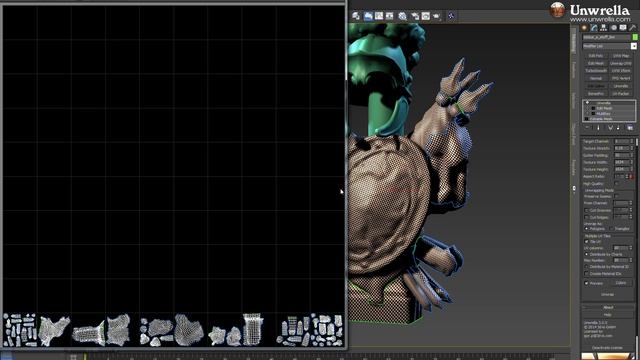Switch to the Hierarchy command panel
Viewport: 640px width, 360px height.
point(604,28)
